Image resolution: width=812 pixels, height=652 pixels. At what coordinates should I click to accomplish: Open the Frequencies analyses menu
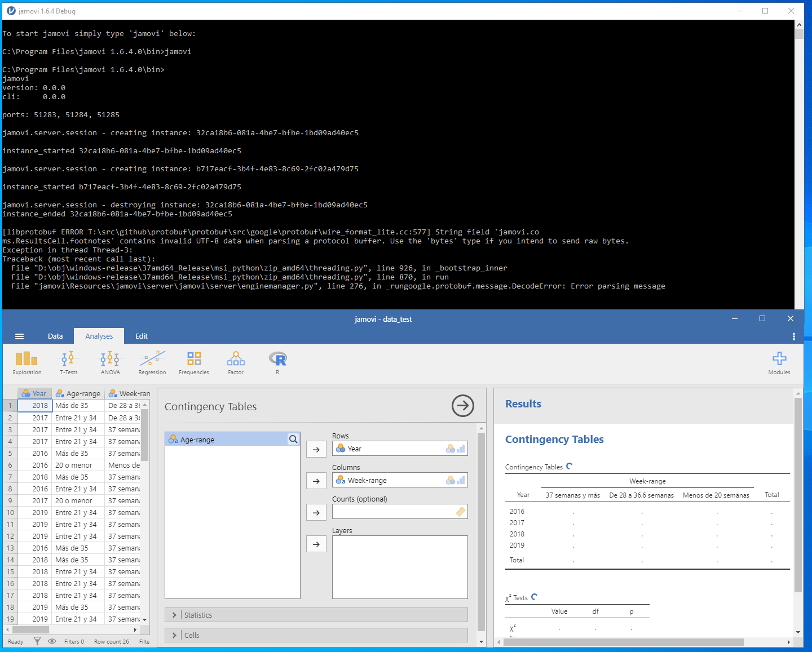coord(194,362)
